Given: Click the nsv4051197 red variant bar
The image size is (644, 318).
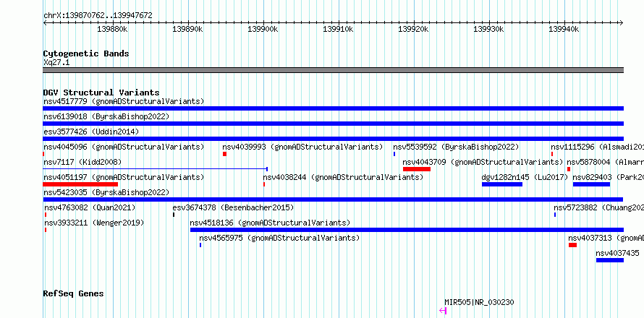Looking at the screenshot, I should coord(80,184).
